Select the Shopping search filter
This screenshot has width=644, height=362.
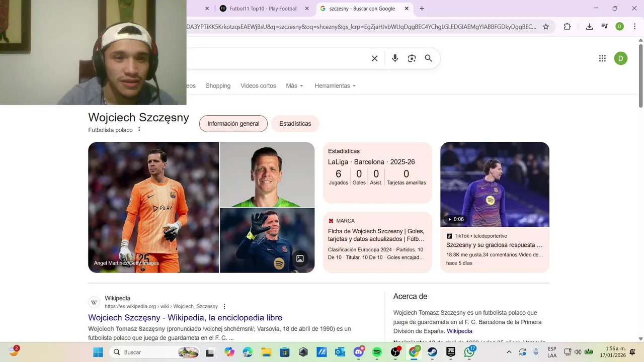coord(218,86)
